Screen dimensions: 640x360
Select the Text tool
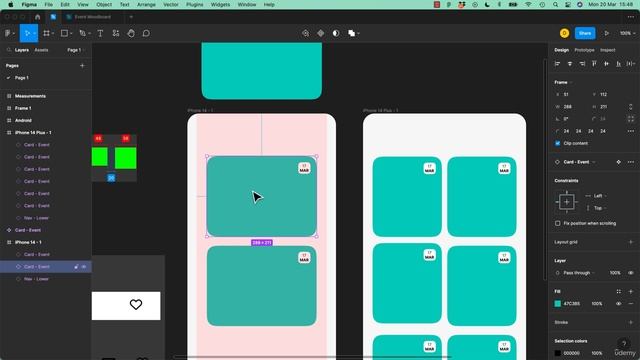pos(100,33)
